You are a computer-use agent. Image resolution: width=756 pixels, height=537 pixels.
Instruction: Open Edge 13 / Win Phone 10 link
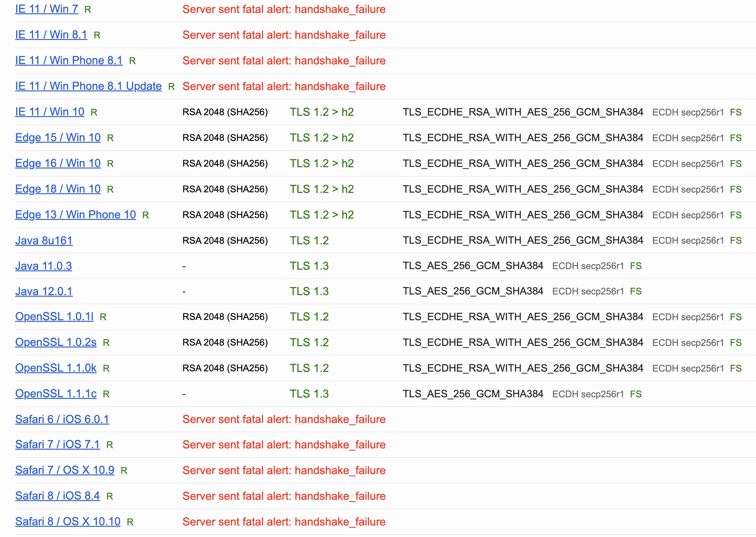[x=75, y=215]
